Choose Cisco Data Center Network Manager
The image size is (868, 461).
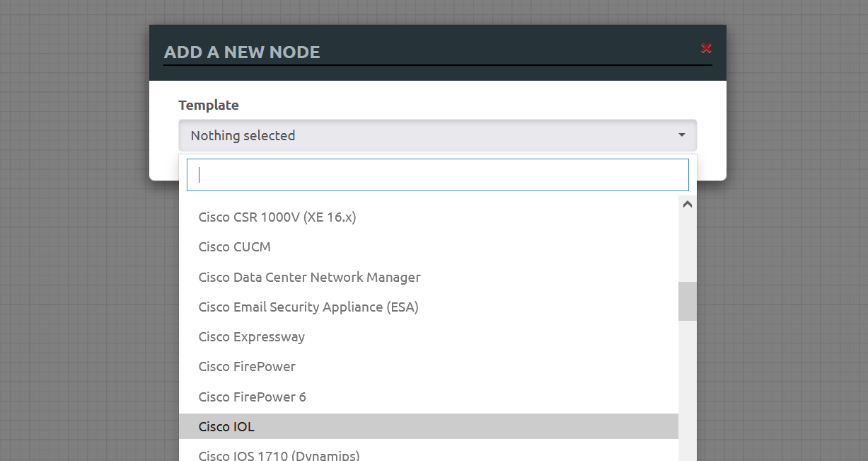coord(428,277)
